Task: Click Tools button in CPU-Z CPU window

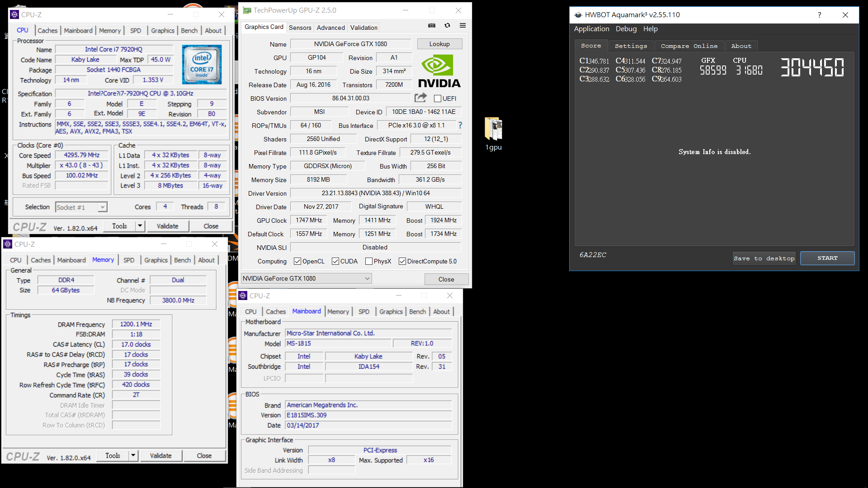Action: click(x=119, y=226)
